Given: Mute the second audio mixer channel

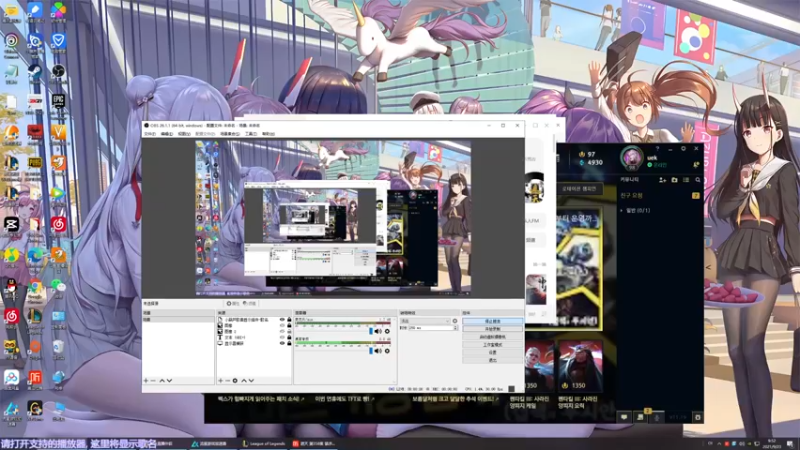Looking at the screenshot, I should click(x=379, y=351).
